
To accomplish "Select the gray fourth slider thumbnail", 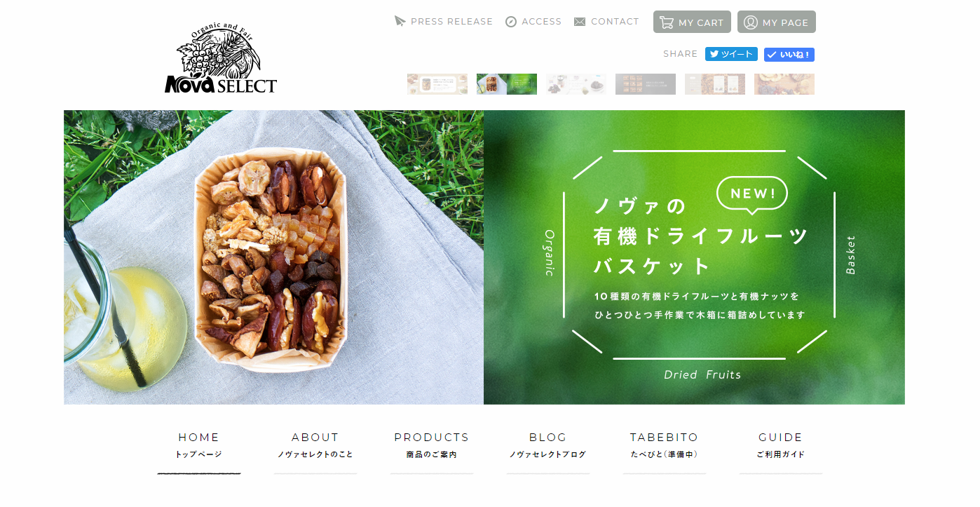I will tap(646, 84).
